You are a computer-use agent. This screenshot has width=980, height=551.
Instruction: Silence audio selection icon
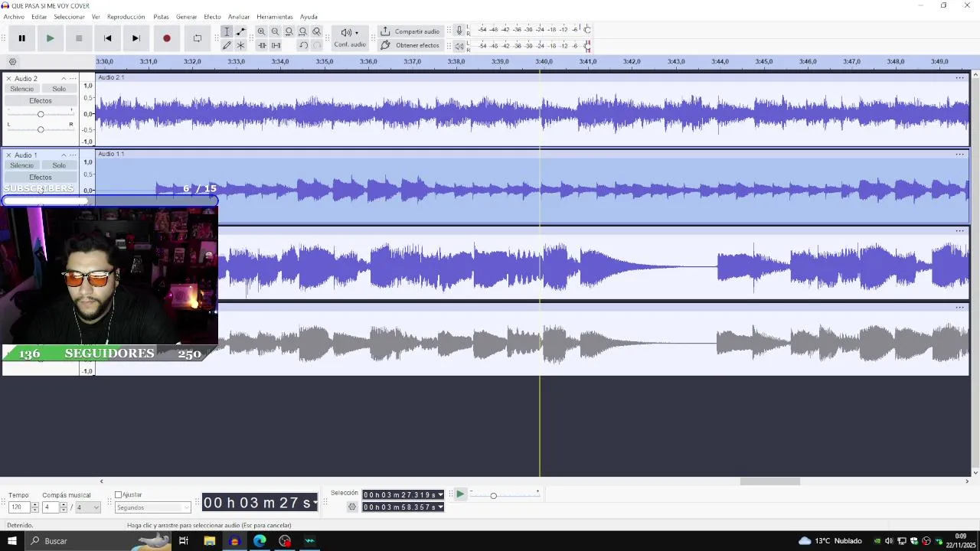(275, 45)
